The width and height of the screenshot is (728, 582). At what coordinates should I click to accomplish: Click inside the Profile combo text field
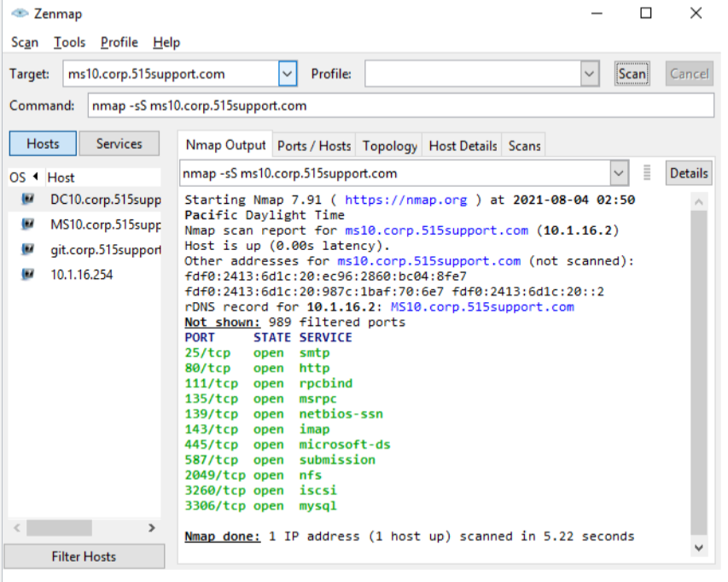(x=473, y=73)
